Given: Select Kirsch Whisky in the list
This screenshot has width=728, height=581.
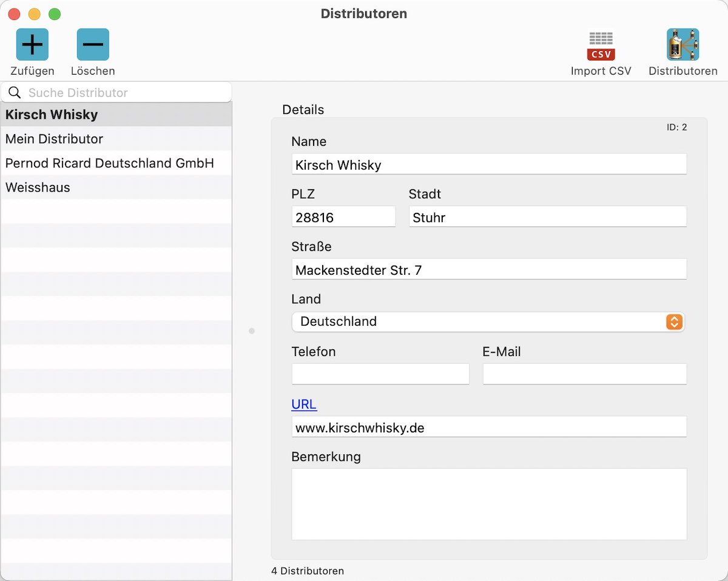Looking at the screenshot, I should (116, 115).
